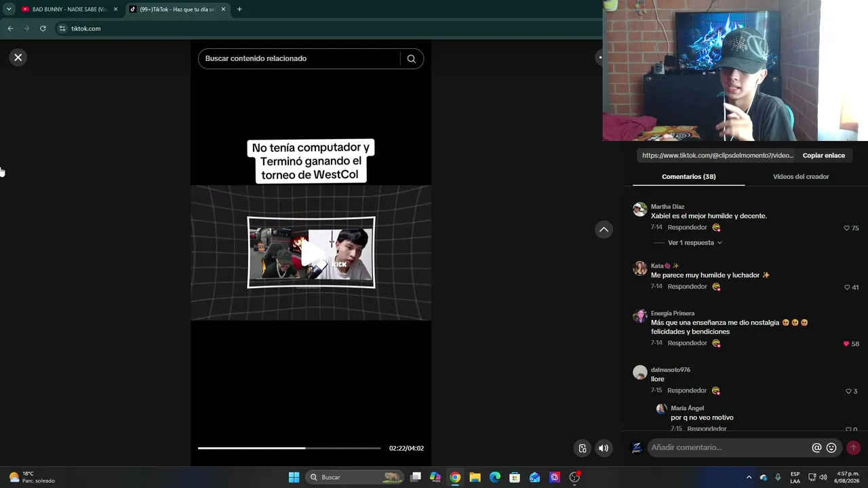Like Kata's comment

[847, 287]
